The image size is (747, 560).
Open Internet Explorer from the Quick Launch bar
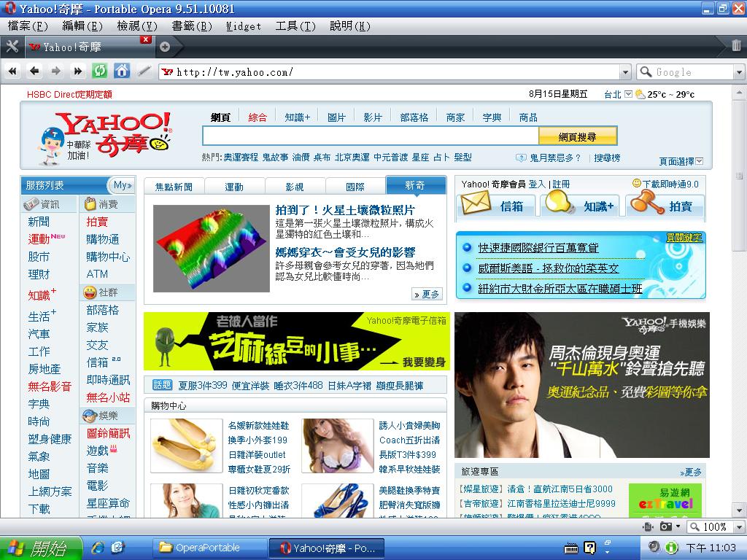tap(97, 547)
